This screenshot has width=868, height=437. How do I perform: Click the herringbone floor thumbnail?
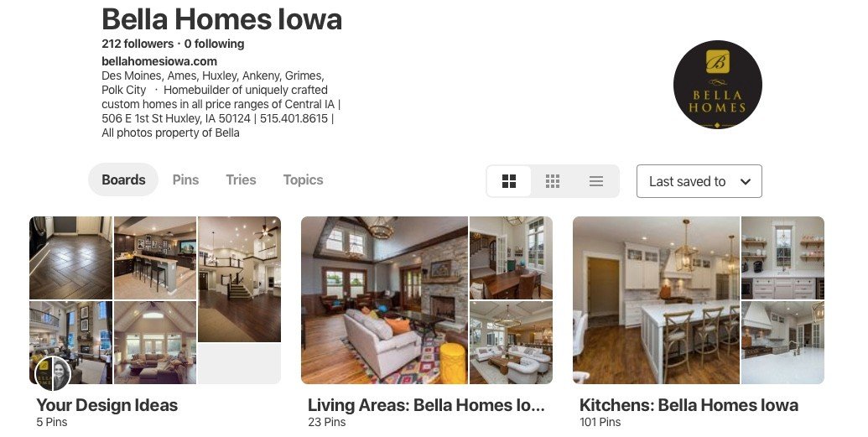pos(70,258)
